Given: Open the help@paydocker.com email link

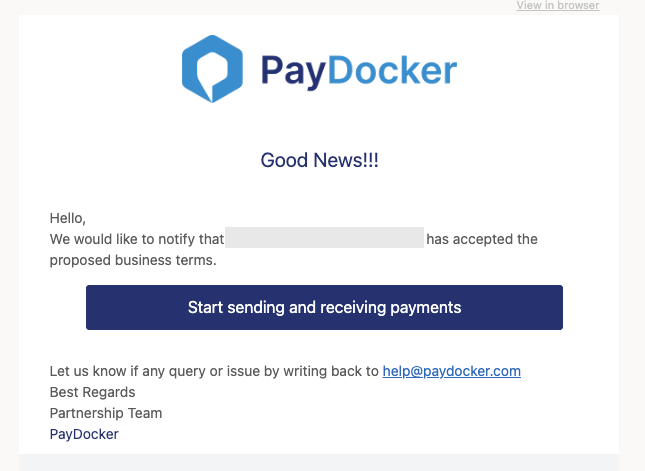Looking at the screenshot, I should [x=452, y=371].
